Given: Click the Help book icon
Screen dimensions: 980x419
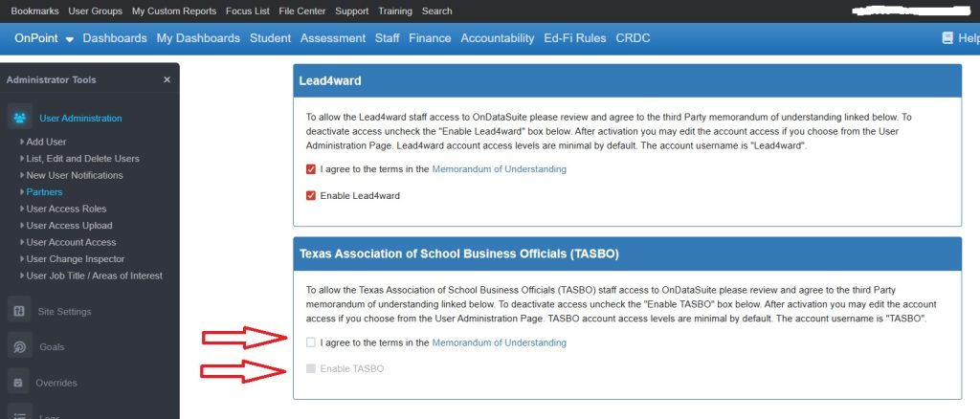Looking at the screenshot, I should (x=947, y=38).
